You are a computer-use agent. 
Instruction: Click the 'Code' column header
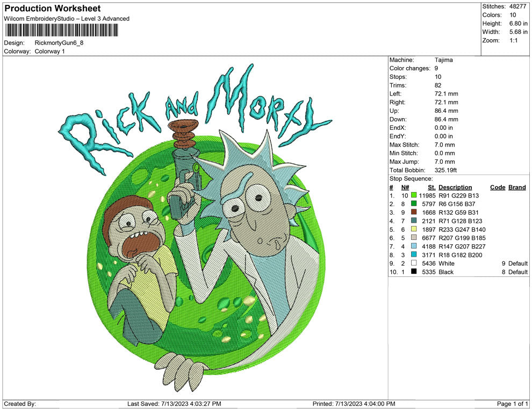click(498, 187)
